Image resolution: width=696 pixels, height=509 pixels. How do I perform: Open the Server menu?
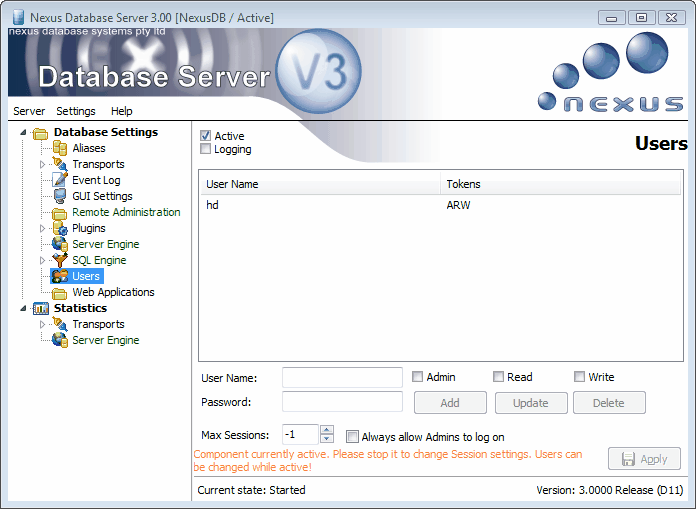29,111
